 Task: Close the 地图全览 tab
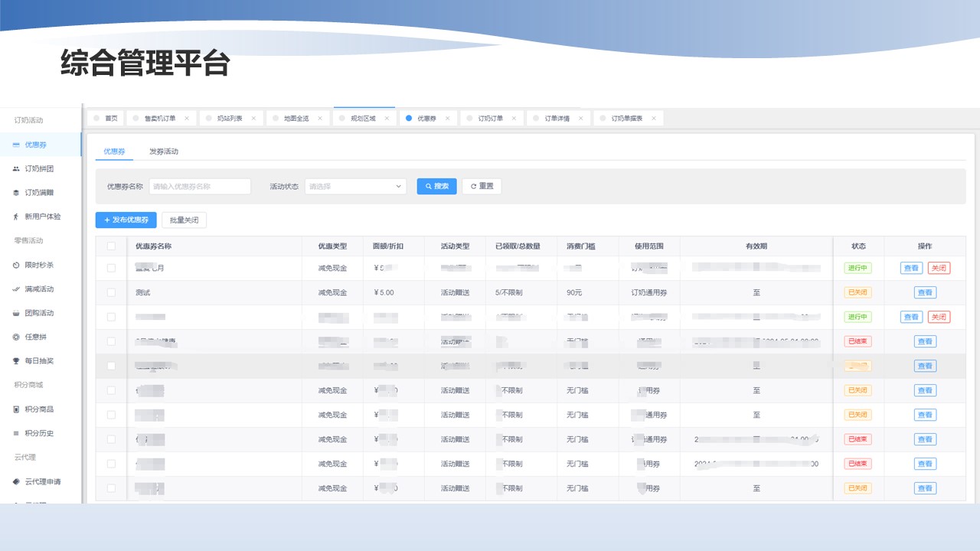pos(320,119)
